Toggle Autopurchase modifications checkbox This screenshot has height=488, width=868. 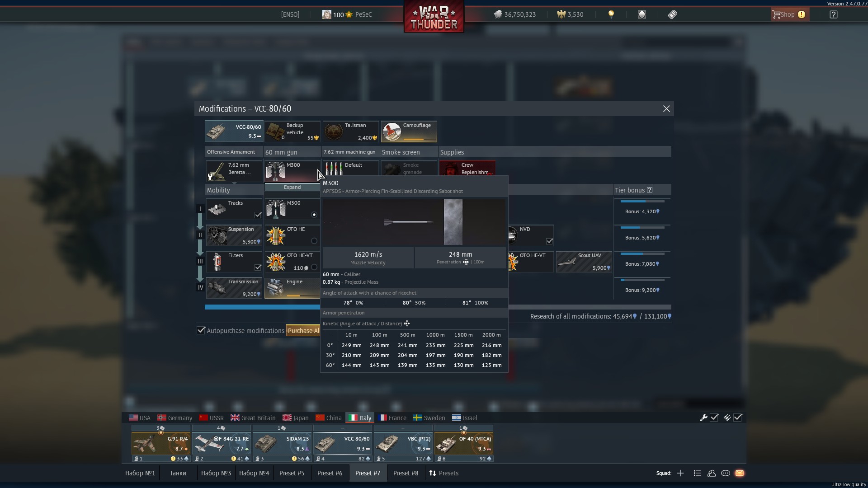[201, 330]
